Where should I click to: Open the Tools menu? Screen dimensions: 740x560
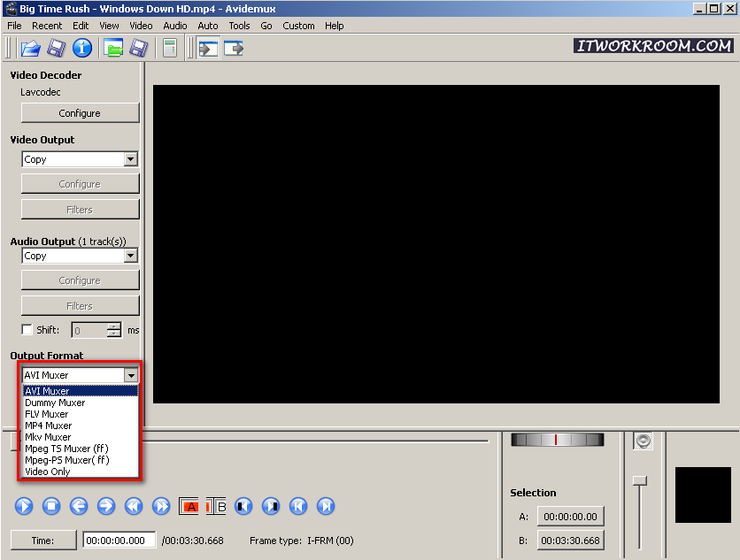[239, 26]
